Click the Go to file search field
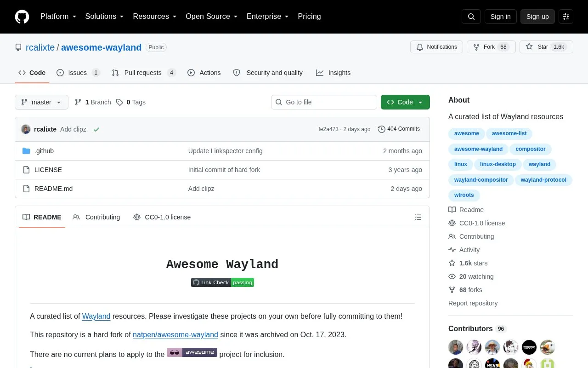The image size is (588, 368). [324, 102]
